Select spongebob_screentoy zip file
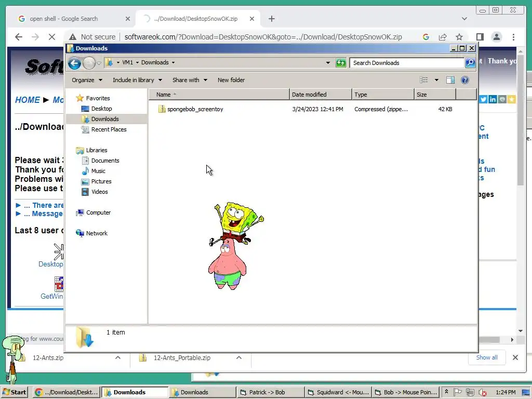Viewport: 532px width, 399px height. [195, 109]
